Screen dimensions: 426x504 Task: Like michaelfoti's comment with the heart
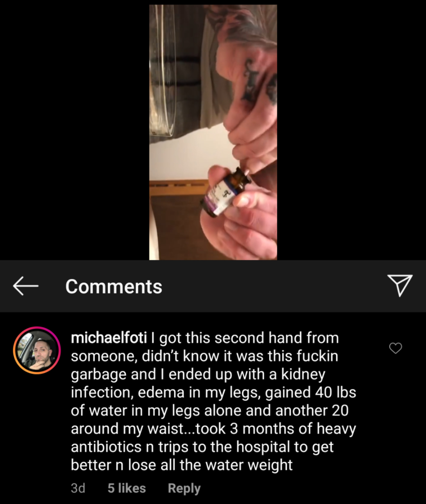coord(395,348)
